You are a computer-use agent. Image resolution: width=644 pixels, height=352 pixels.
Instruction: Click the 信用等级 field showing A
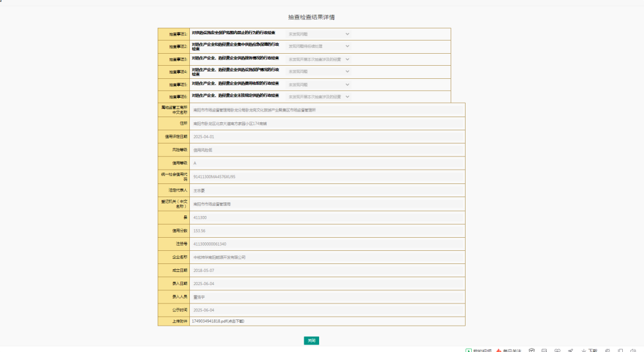pos(327,163)
